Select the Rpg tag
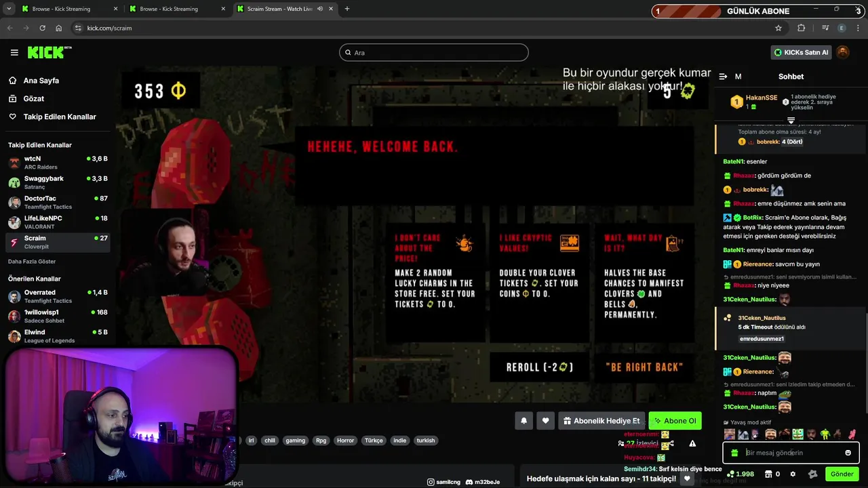Viewport: 868px width, 488px height. coord(321,441)
